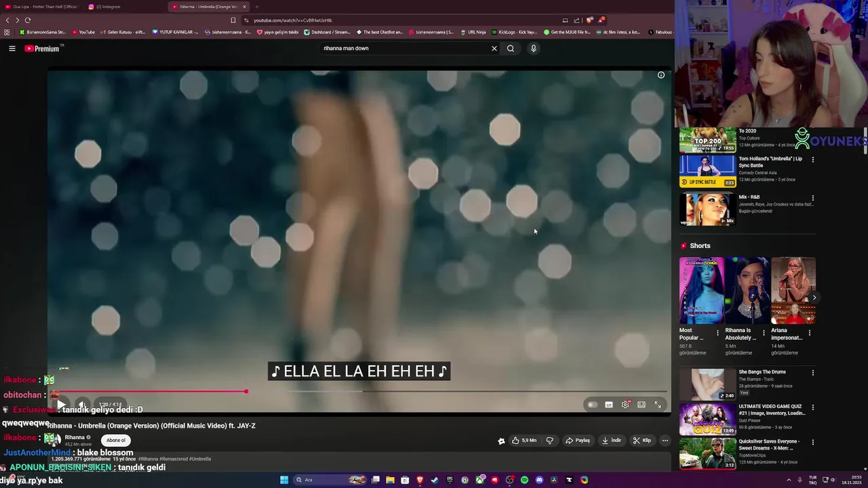Open Steam from the taskbar

[x=435, y=480]
